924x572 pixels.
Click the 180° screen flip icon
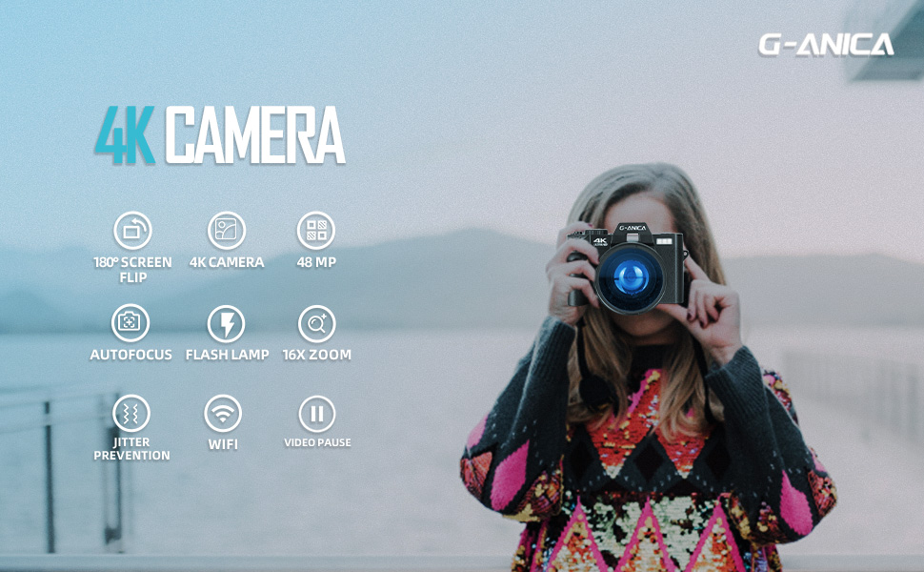tap(132, 231)
